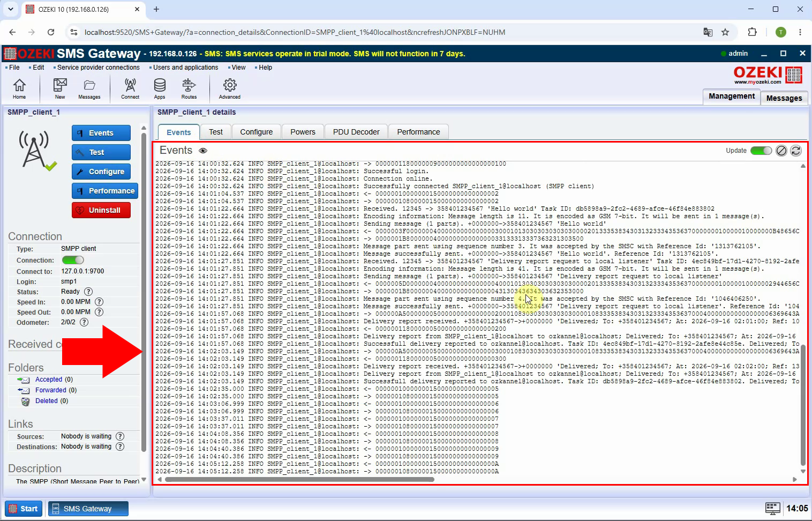Click the events log vertical scrollbar
The width and height of the screenshot is (812, 521).
(803, 406)
